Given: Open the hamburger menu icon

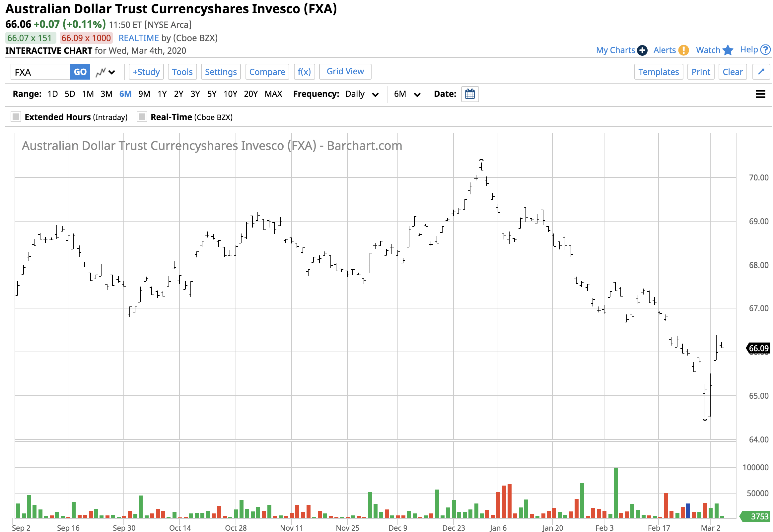Looking at the screenshot, I should point(760,94).
